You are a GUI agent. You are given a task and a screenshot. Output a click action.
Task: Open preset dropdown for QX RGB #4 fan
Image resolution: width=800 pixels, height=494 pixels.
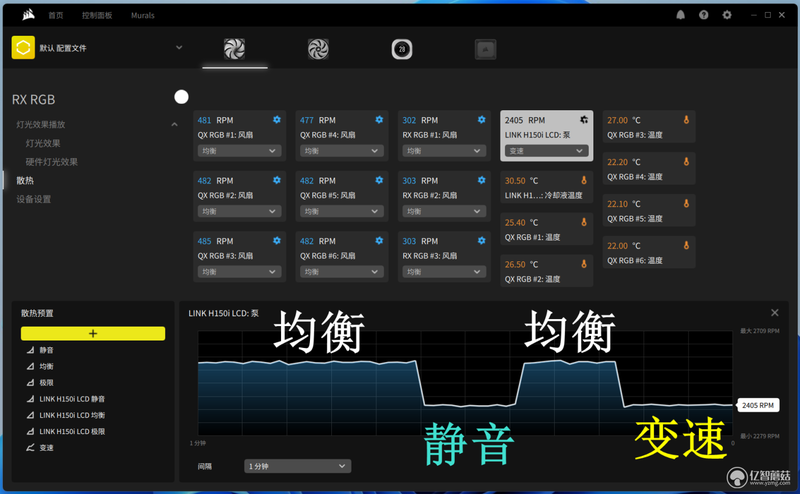342,151
